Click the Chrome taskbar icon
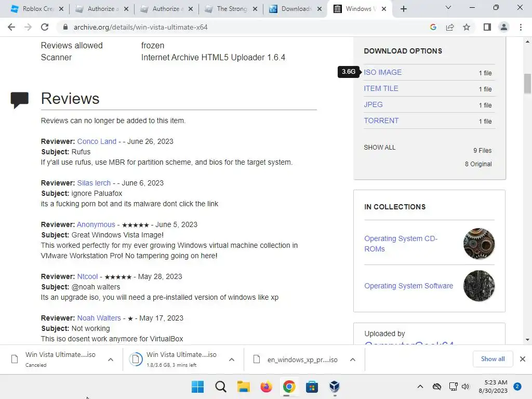Screen dimensions: 532x399 (289, 387)
